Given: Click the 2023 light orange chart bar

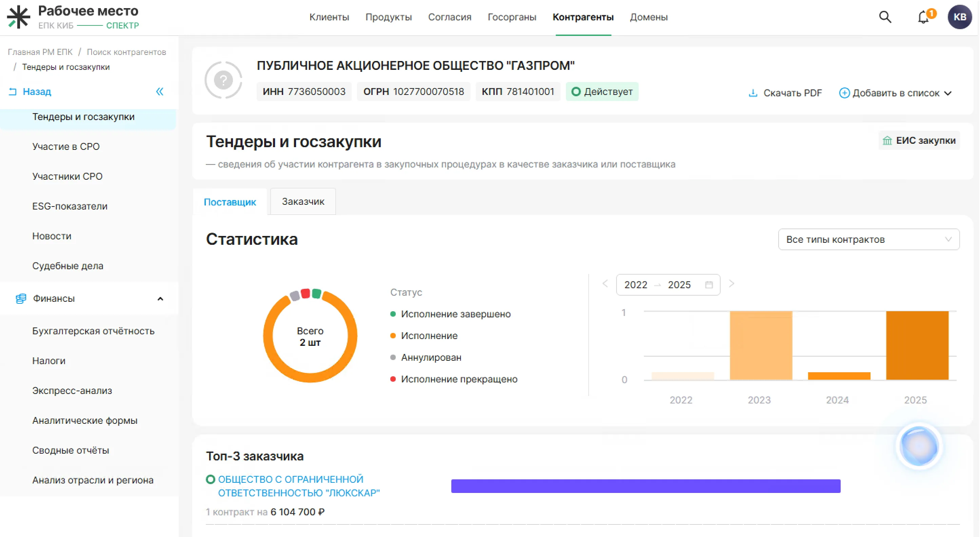Looking at the screenshot, I should pyautogui.click(x=761, y=345).
